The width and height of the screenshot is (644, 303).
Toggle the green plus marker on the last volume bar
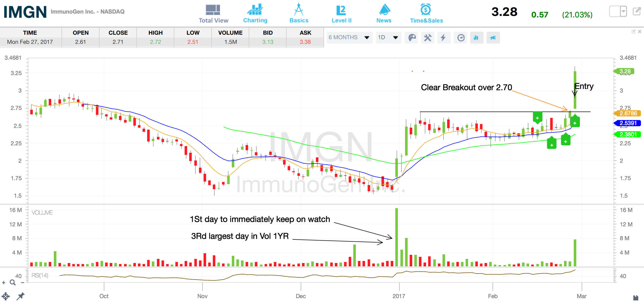(x=575, y=123)
